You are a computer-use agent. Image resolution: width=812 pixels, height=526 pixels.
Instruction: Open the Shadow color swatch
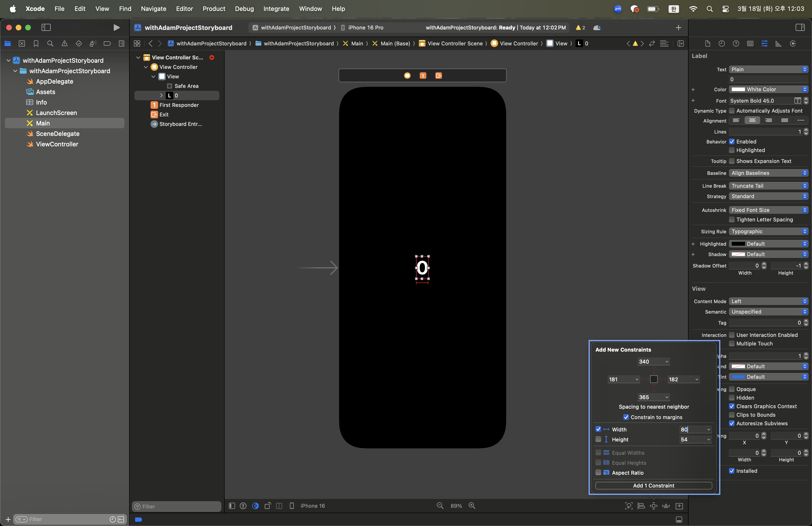point(738,254)
